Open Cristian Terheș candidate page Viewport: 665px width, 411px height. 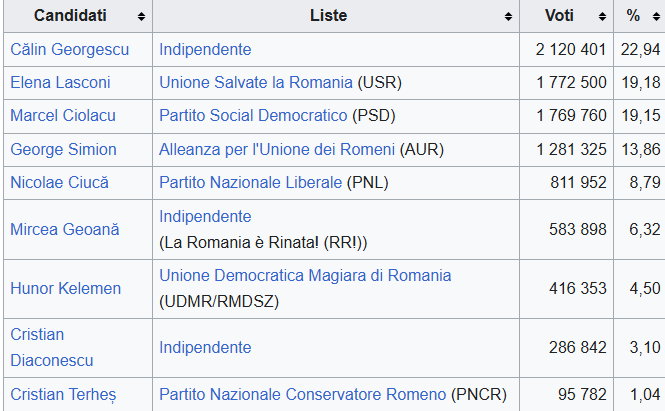pyautogui.click(x=63, y=394)
